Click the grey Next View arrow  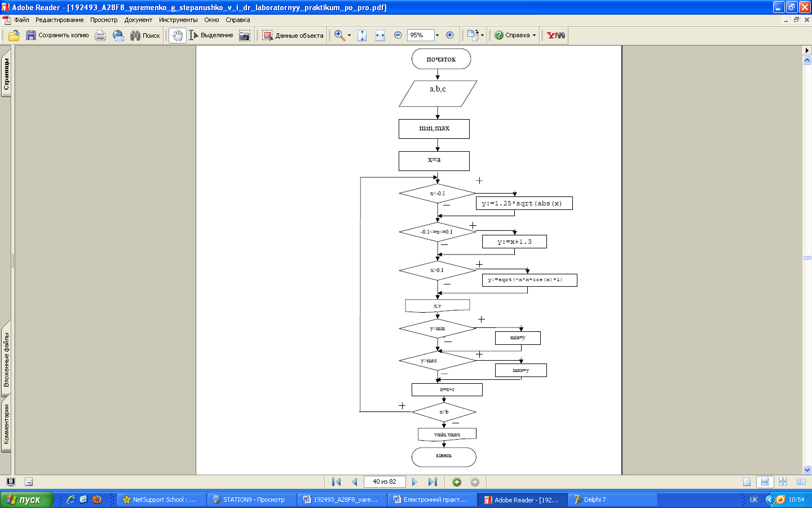pyautogui.click(x=475, y=482)
